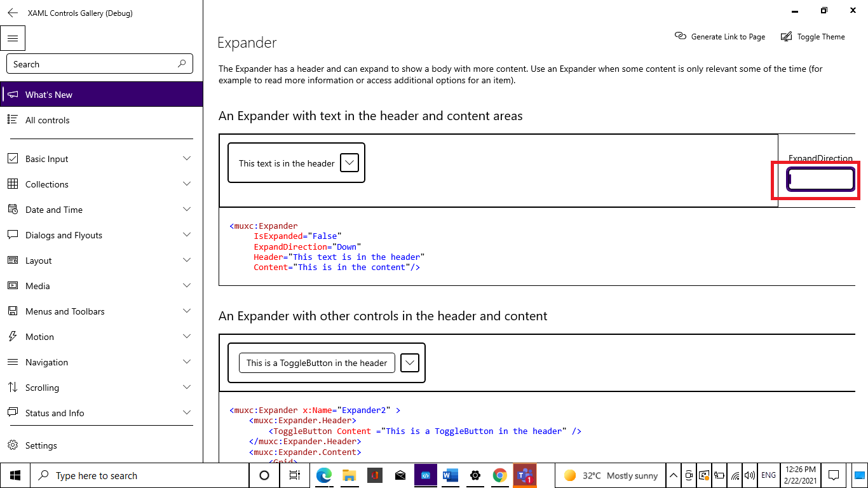This screenshot has width=868, height=488.
Task: Expand the Collections chevron
Action: (x=187, y=184)
